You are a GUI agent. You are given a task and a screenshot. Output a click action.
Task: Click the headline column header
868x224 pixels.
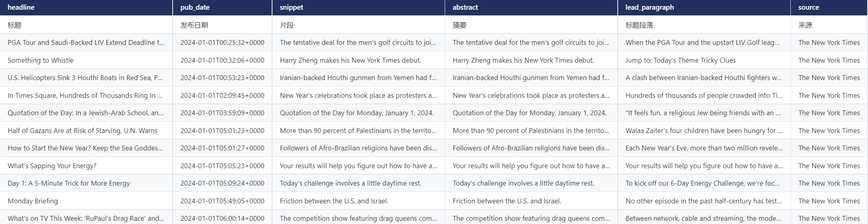(x=21, y=7)
